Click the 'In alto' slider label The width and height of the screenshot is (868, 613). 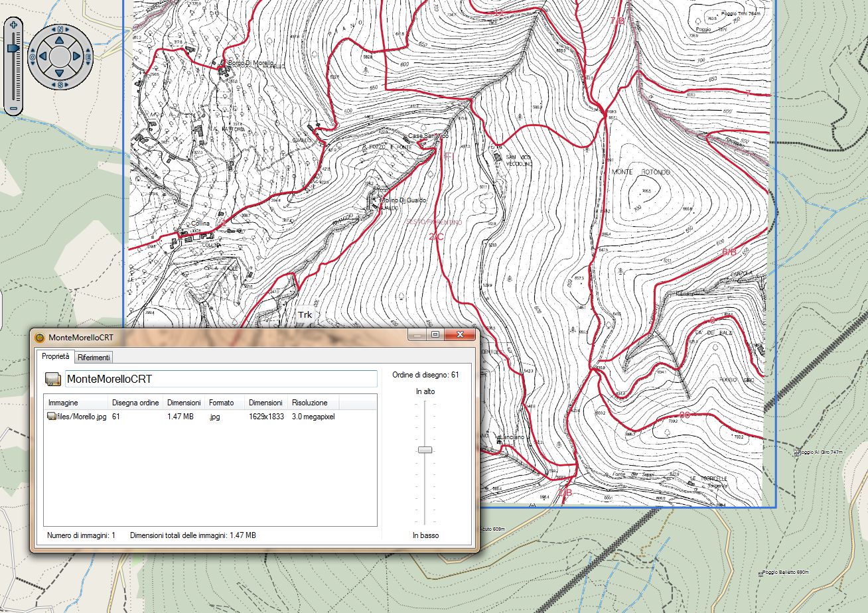click(425, 392)
